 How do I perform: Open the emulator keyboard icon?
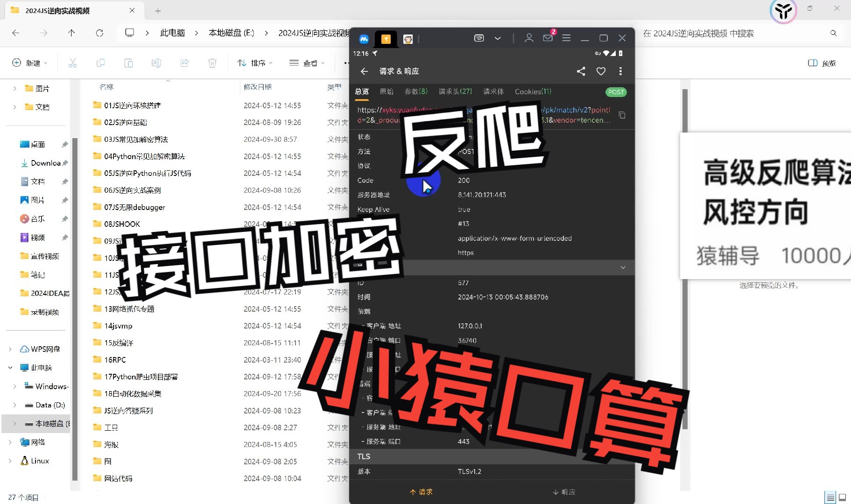pos(479,38)
